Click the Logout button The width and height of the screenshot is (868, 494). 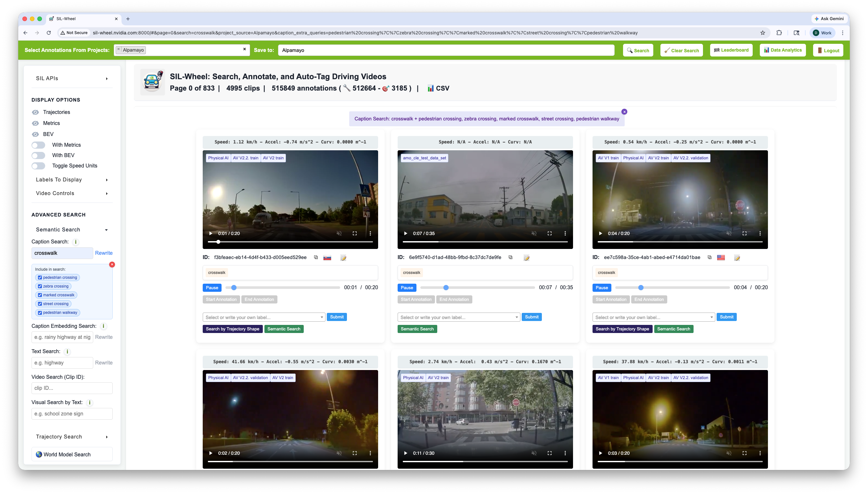[828, 51]
